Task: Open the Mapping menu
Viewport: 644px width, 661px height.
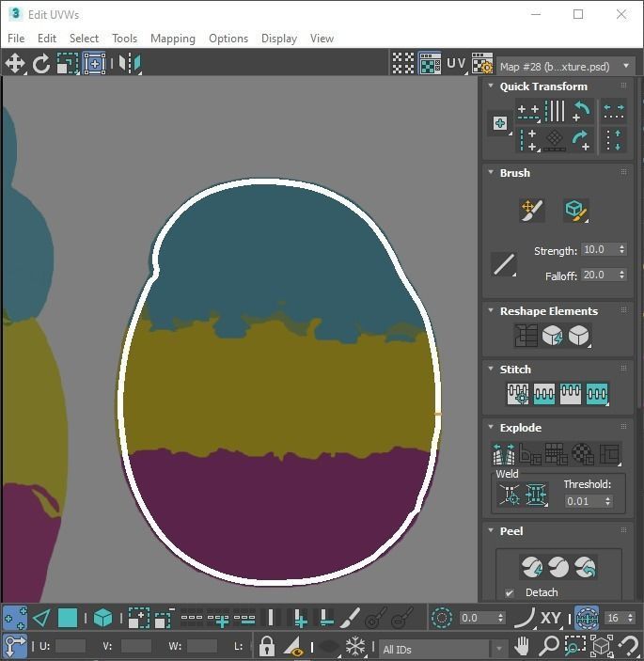Action: click(x=173, y=39)
